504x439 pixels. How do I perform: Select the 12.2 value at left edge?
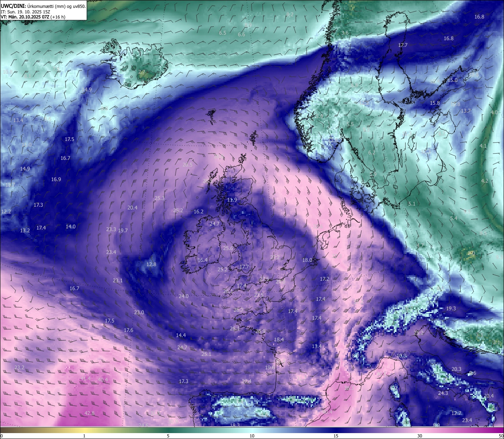(x=6, y=211)
